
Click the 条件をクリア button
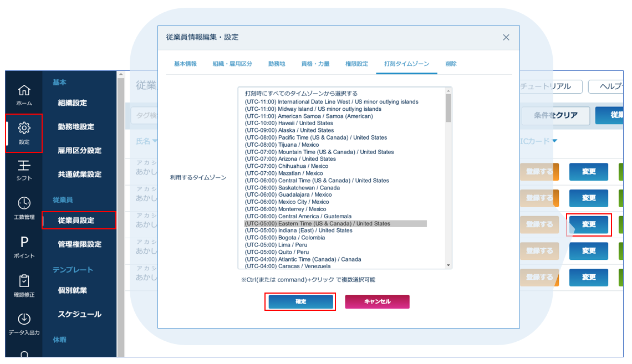tap(555, 115)
